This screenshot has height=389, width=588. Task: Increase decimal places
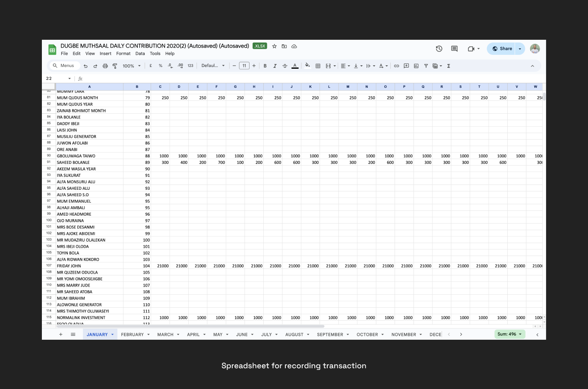click(x=180, y=66)
